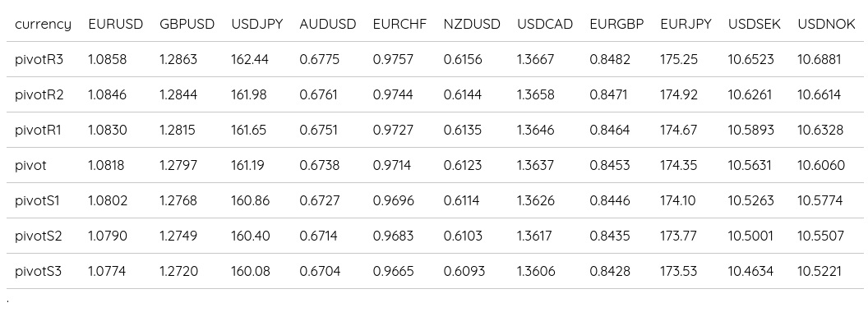Select EURGBP pivotR3 value 0.8482
The image size is (868, 312).
pyautogui.click(x=609, y=59)
